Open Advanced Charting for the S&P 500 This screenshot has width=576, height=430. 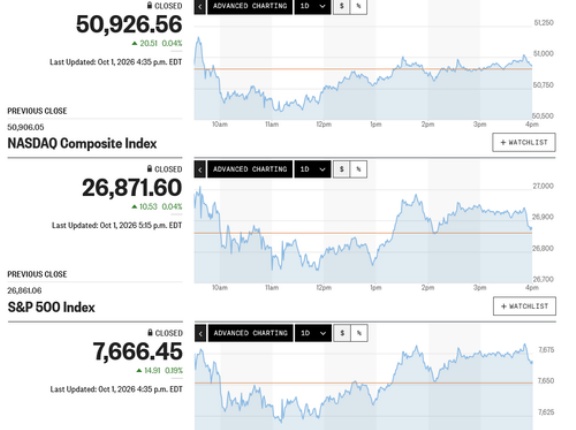[x=251, y=333]
